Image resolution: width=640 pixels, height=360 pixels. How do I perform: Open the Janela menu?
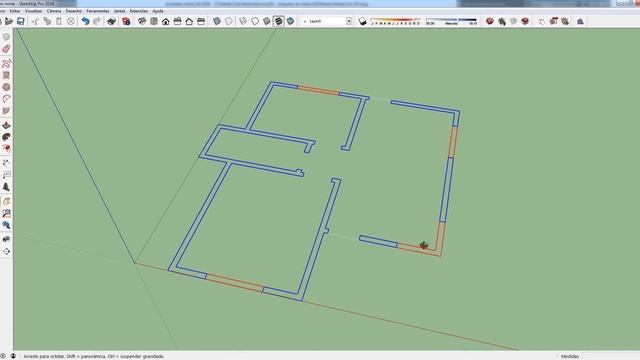click(x=120, y=11)
